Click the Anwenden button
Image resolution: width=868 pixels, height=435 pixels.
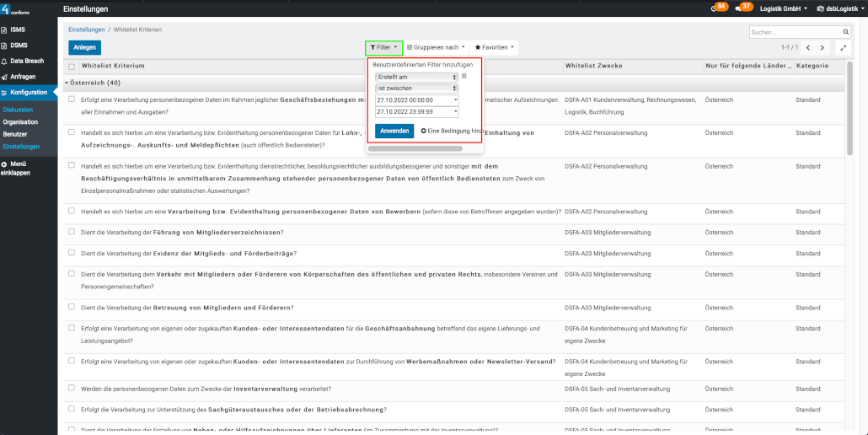[x=394, y=131]
